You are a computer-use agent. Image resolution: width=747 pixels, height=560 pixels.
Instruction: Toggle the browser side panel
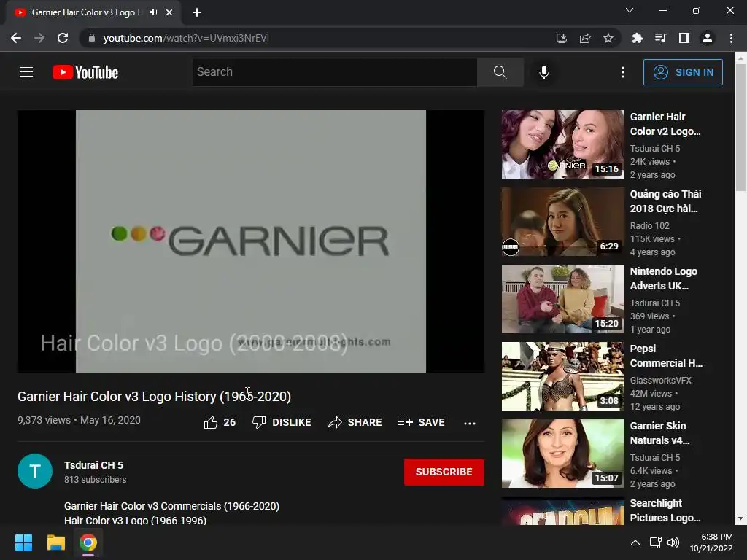[x=684, y=38]
